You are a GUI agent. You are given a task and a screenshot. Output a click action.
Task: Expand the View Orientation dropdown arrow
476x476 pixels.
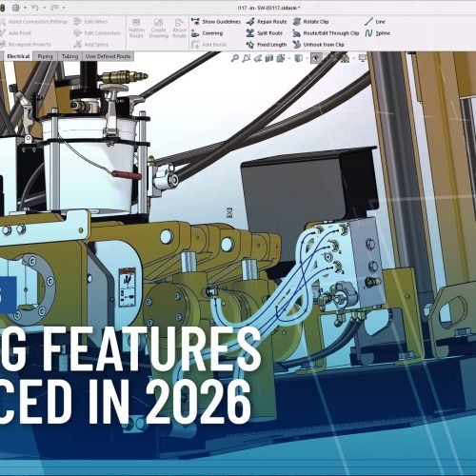(x=289, y=58)
